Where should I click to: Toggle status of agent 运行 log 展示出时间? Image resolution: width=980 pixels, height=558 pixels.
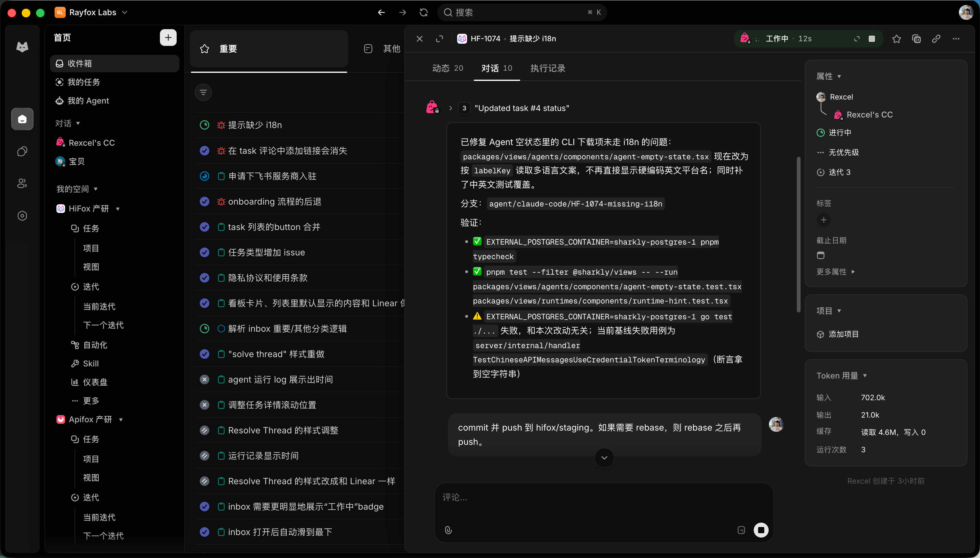click(x=205, y=379)
